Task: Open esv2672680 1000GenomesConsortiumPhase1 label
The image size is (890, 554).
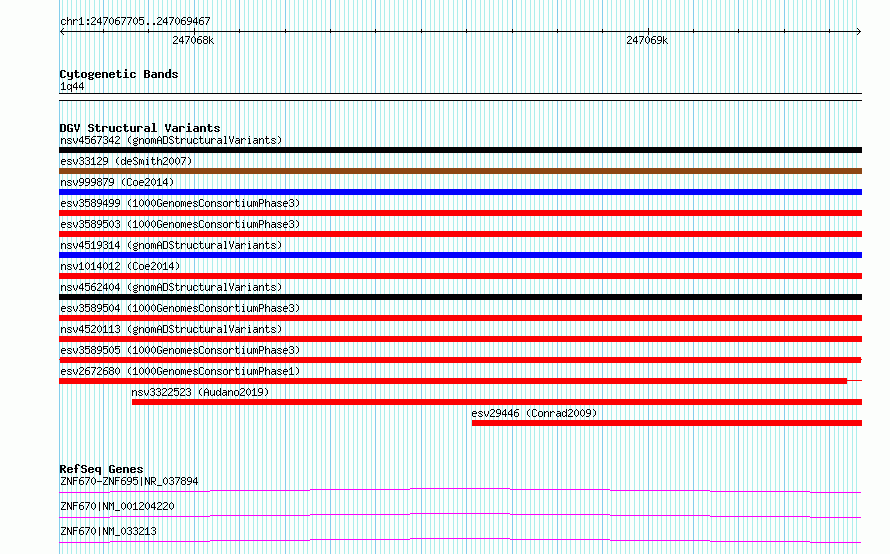Action: (180, 371)
